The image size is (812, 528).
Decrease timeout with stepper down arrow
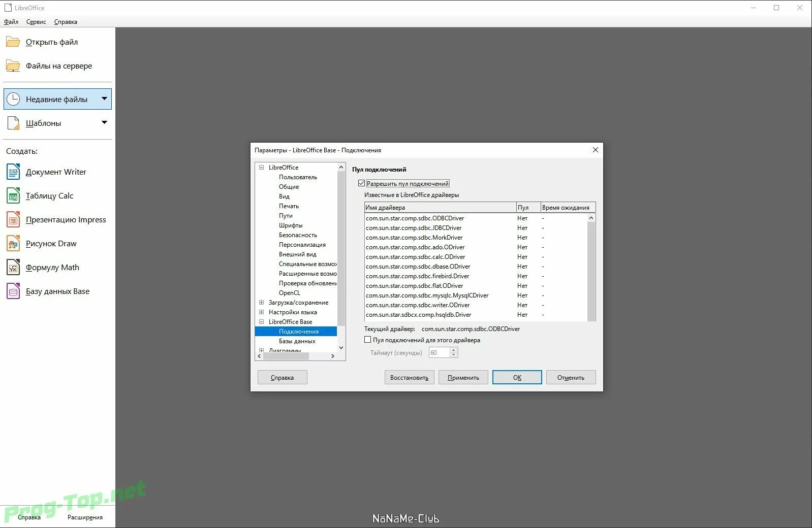(x=454, y=355)
